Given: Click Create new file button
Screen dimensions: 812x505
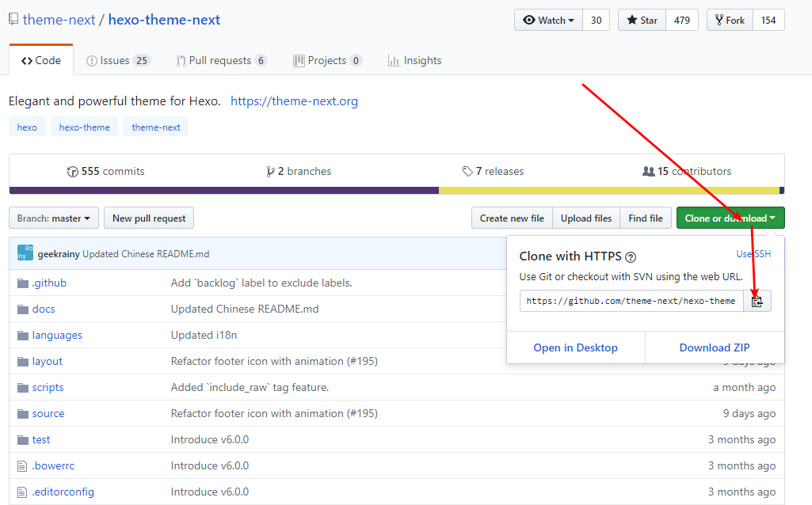Looking at the screenshot, I should tap(513, 218).
